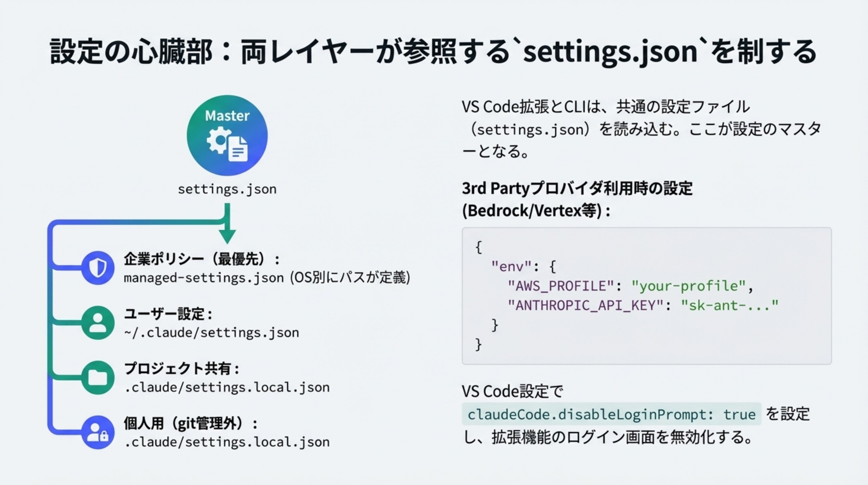Viewport: 868px width, 485px height.
Task: Click the green connector line linking the four layers
Action: [x=51, y=337]
